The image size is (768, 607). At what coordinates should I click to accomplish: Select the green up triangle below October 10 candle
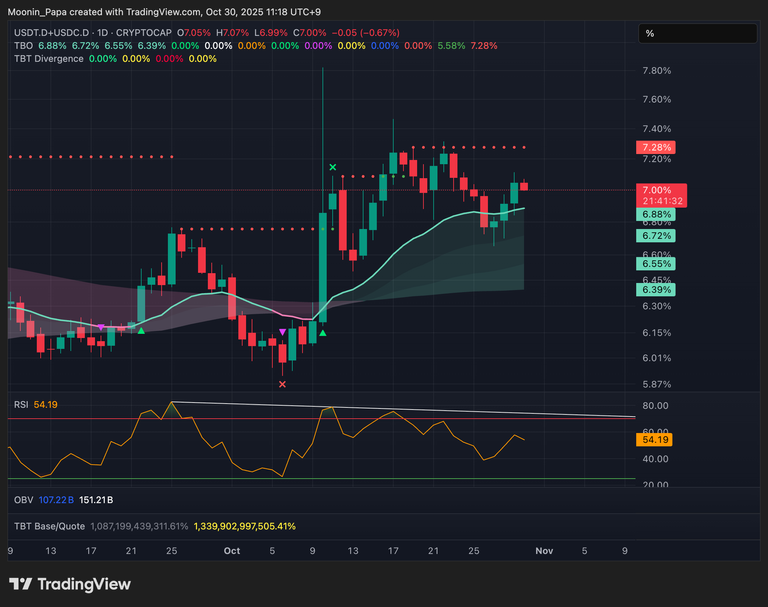click(322, 331)
